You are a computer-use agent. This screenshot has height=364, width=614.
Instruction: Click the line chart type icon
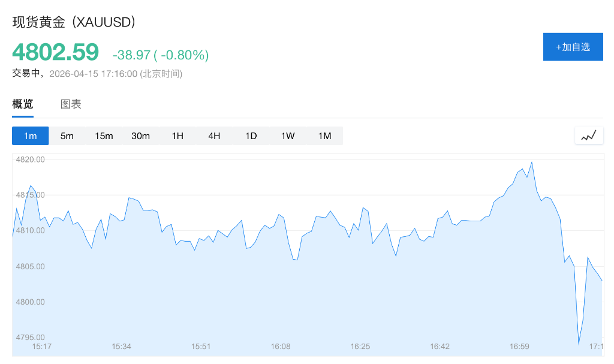tap(589, 136)
